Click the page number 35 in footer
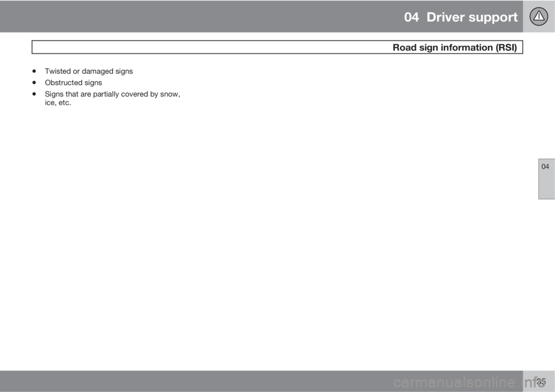This screenshot has width=555, height=392. [541, 382]
